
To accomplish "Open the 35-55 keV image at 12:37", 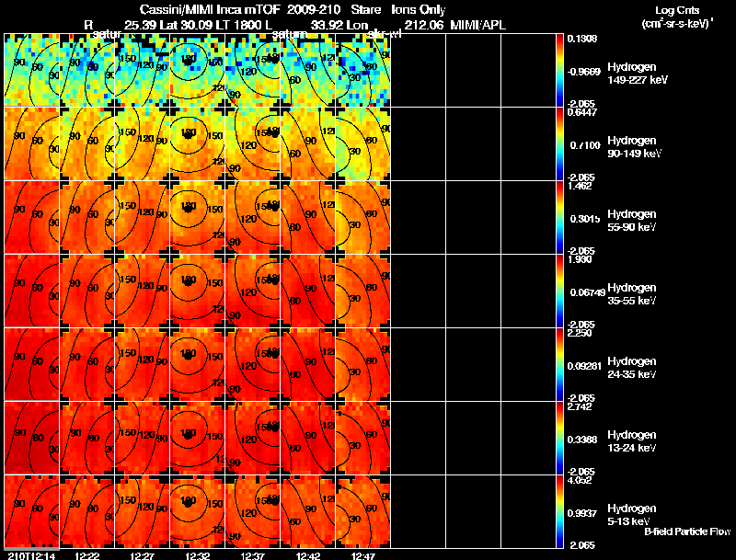I will point(253,291).
